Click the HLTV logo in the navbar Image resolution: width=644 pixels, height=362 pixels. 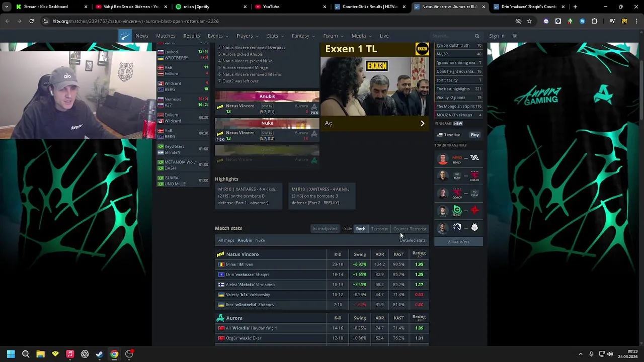click(125, 36)
